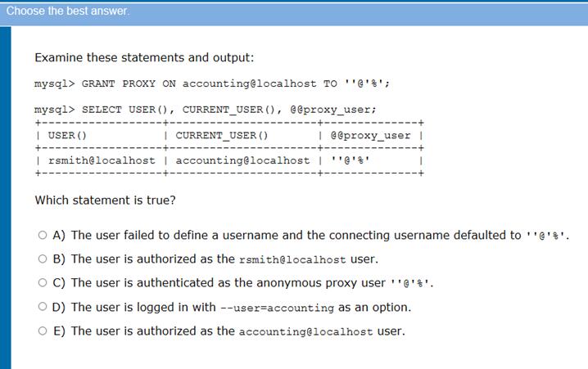Viewport: 588px width, 369px height.
Task: Click answer text about failing to define username
Action: 320,236
